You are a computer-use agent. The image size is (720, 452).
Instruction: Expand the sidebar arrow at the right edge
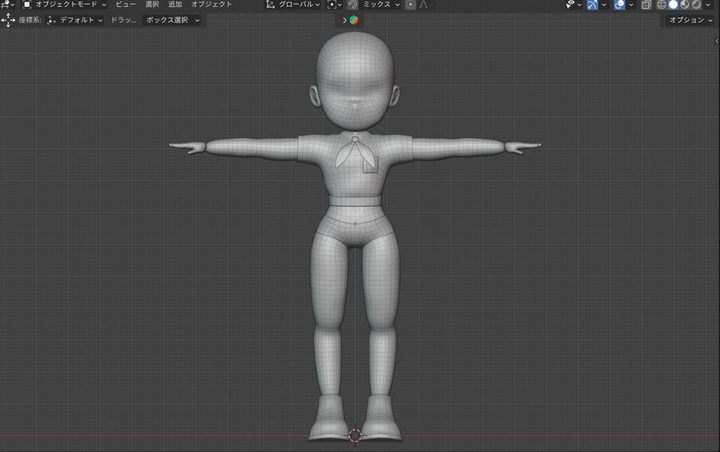tap(717, 41)
